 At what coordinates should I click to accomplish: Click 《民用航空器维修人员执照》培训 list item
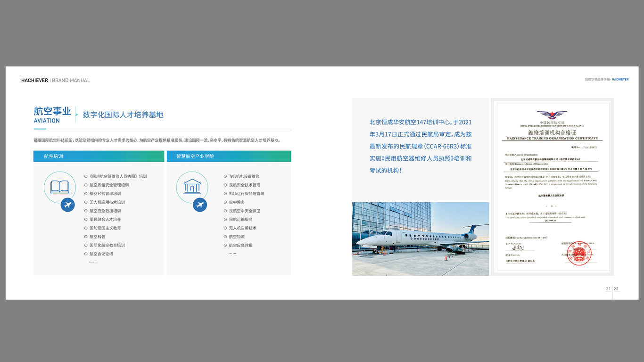(118, 176)
